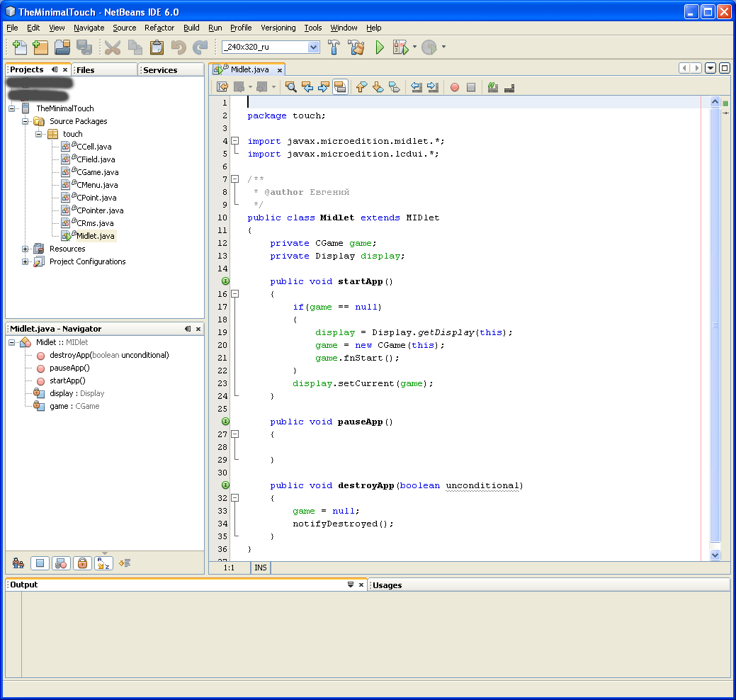Click the editor vertical scrollbar down arrow
Image resolution: width=736 pixels, height=700 pixels.
[x=715, y=555]
